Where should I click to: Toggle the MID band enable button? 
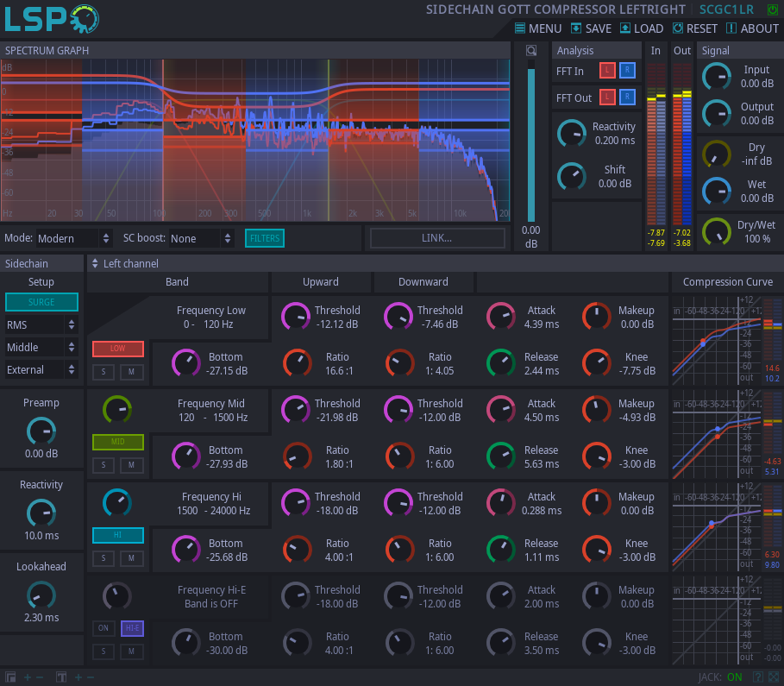[118, 442]
